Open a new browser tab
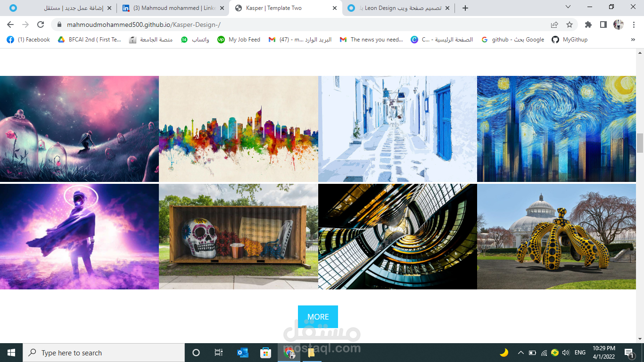The width and height of the screenshot is (644, 362). [x=465, y=8]
